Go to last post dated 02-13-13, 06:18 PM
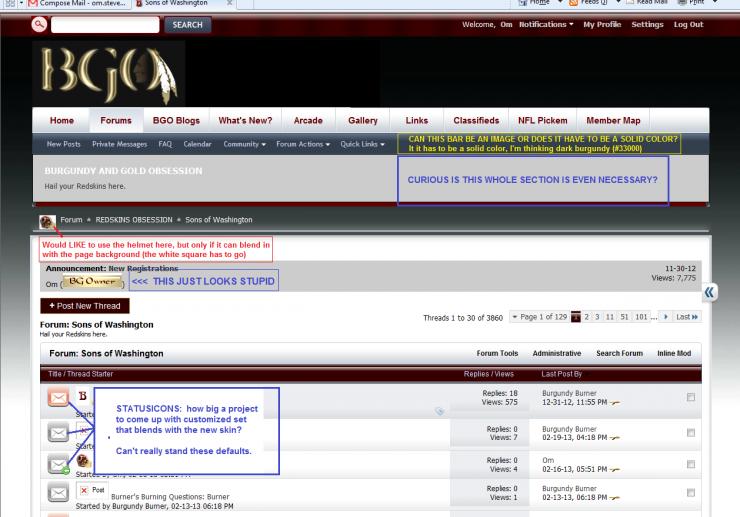Image resolution: width=740 pixels, height=517 pixels. 614,498
